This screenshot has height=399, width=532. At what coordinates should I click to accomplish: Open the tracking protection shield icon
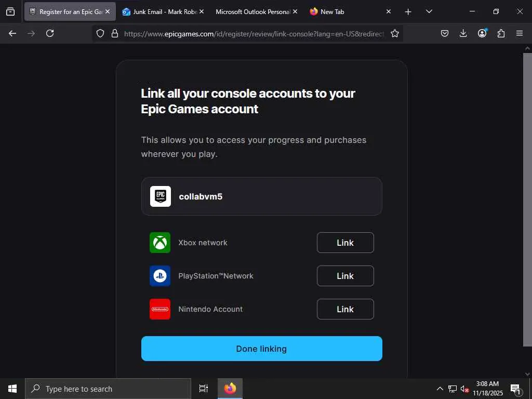(100, 33)
